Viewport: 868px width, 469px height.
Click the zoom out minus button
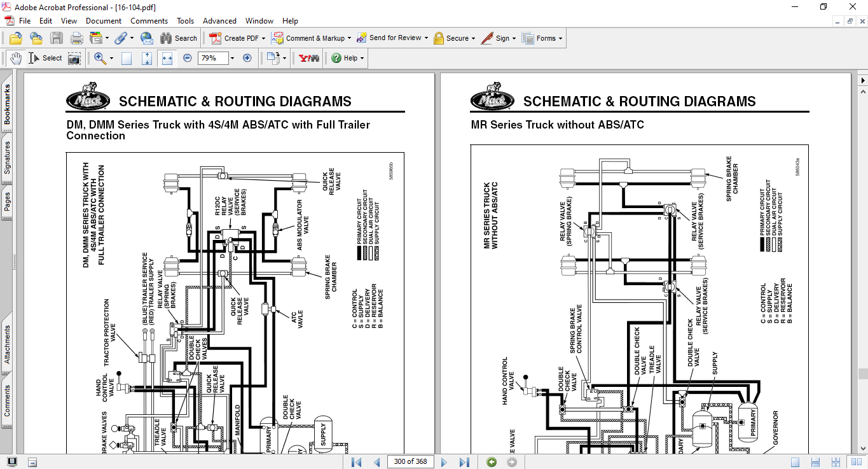(x=188, y=58)
